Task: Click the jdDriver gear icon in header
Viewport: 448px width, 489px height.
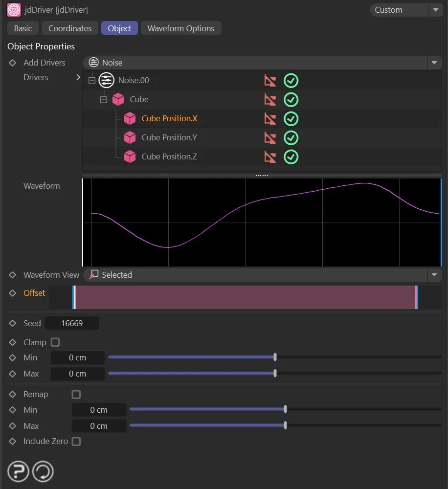Action: [x=14, y=10]
